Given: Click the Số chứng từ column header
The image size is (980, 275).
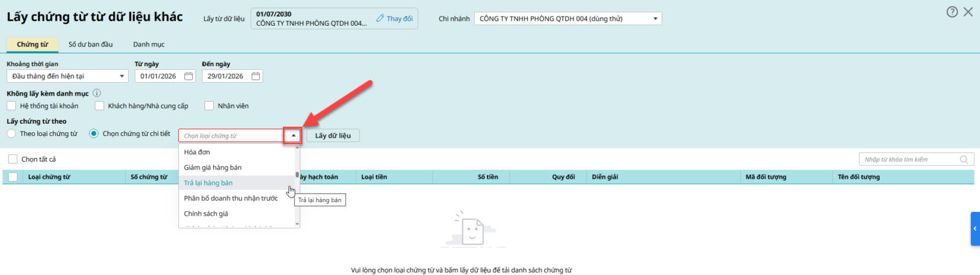Looking at the screenshot, I should pyautogui.click(x=149, y=177).
